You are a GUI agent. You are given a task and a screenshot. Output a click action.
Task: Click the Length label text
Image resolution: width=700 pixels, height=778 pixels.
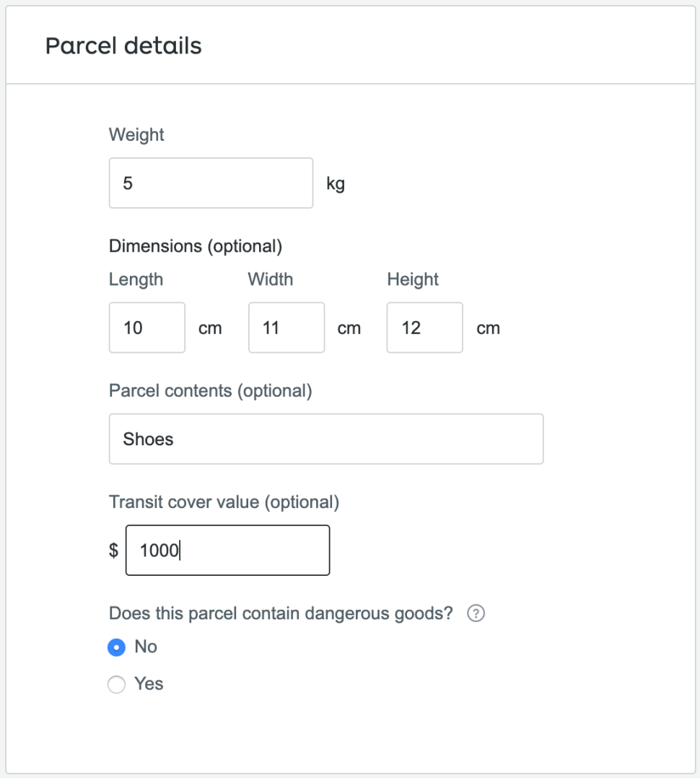point(136,279)
